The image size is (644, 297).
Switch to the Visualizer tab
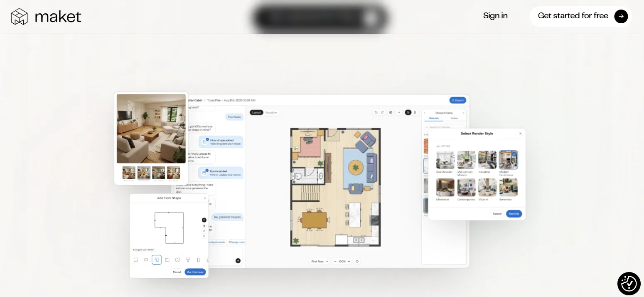[271, 112]
